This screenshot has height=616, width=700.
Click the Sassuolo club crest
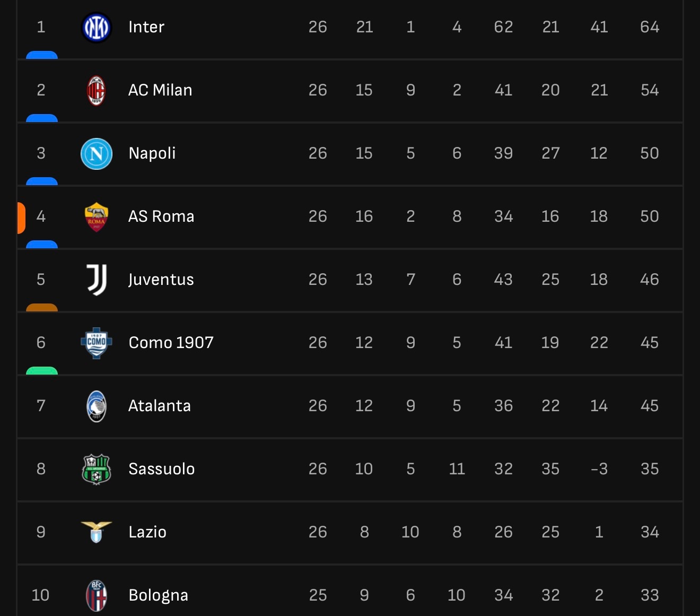[x=97, y=469]
